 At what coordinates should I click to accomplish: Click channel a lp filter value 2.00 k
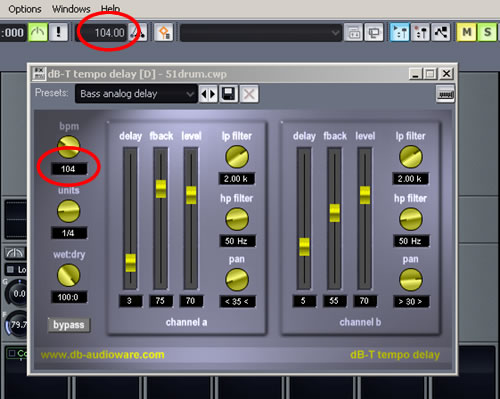[x=237, y=179]
